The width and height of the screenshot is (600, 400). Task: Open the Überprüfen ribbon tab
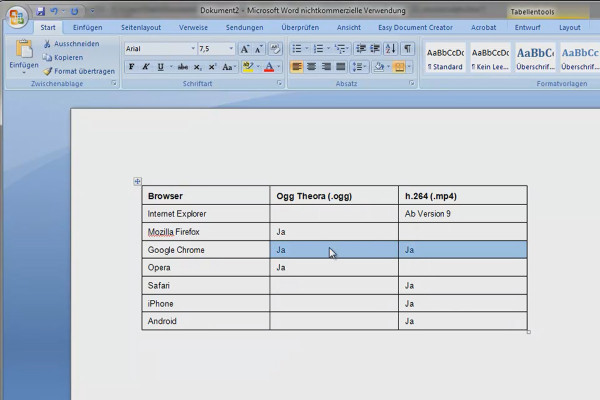click(300, 28)
